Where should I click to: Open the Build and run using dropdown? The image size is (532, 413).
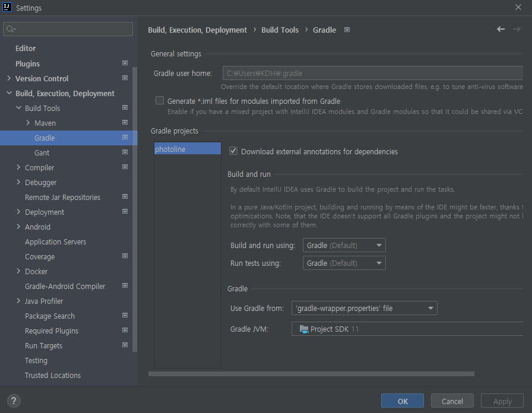point(344,245)
